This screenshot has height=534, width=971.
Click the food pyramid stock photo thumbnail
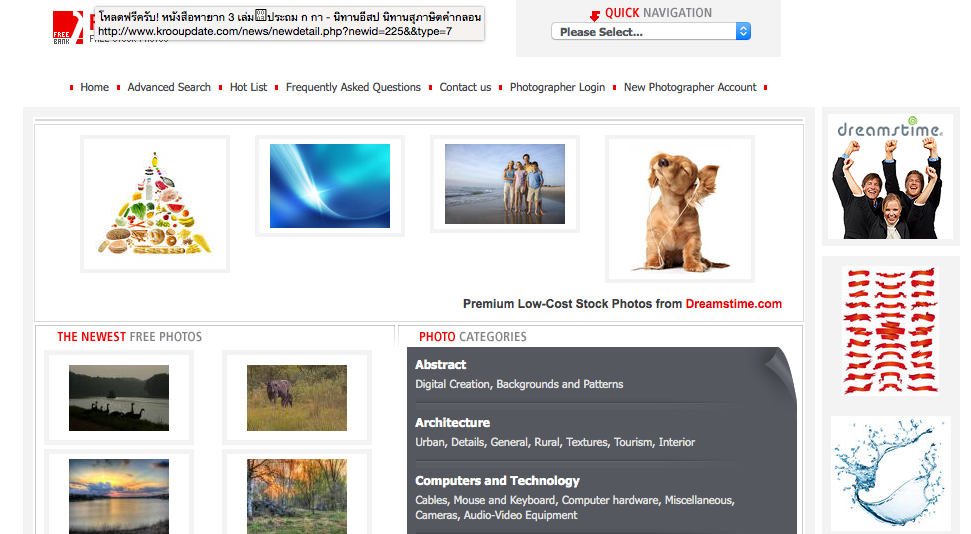pos(155,203)
